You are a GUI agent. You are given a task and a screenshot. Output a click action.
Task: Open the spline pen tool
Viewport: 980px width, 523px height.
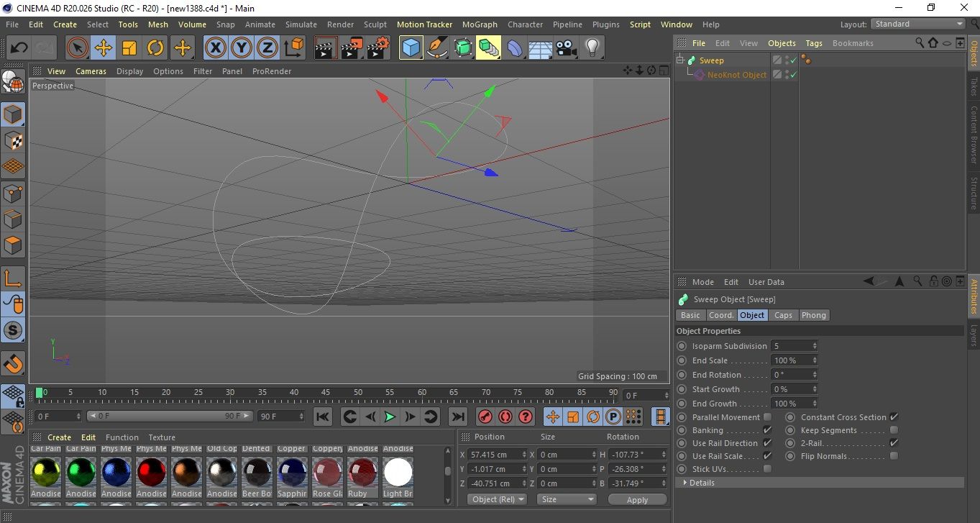(x=436, y=48)
